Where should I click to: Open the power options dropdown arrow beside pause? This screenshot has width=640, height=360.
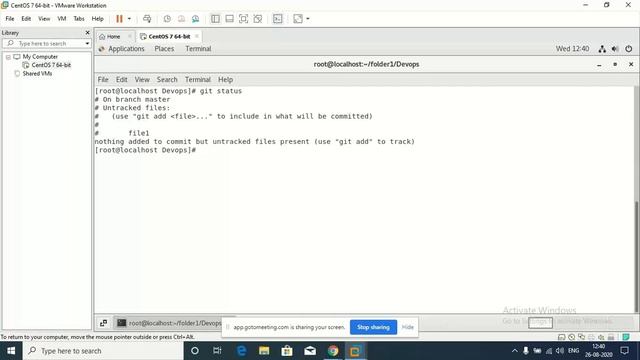pyautogui.click(x=129, y=19)
